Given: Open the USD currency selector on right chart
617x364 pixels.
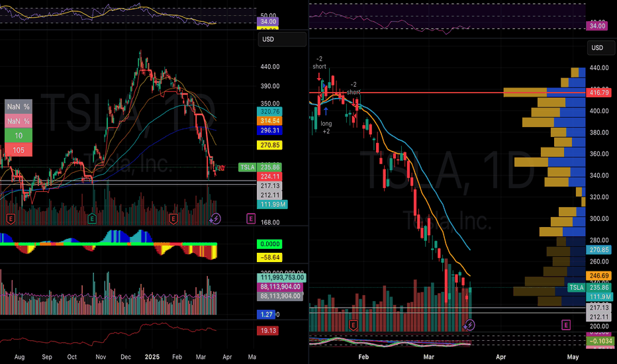Looking at the screenshot, I should tap(602, 48).
